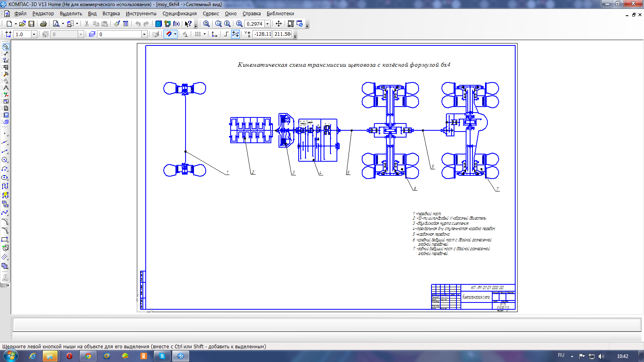Screen dimensions: 644x362
Task: Click the Undo arrow
Action: [138, 24]
